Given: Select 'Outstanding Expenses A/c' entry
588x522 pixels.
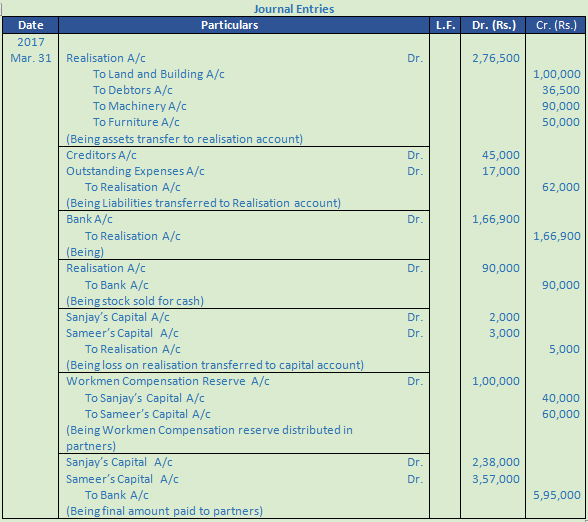Looking at the screenshot, I should point(135,171).
